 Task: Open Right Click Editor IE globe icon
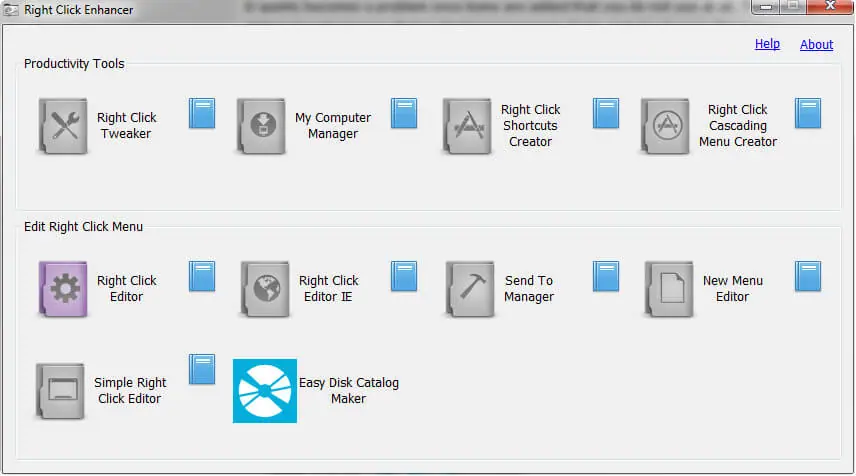265,289
